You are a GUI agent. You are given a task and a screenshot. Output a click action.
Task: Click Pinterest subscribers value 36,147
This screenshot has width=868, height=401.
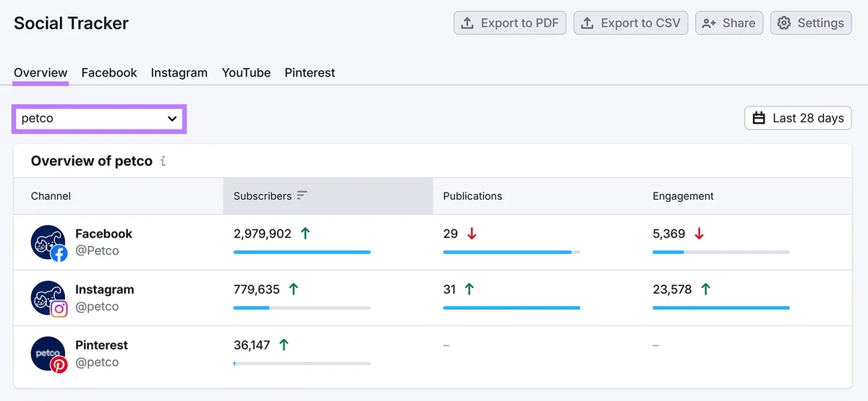pyautogui.click(x=252, y=345)
